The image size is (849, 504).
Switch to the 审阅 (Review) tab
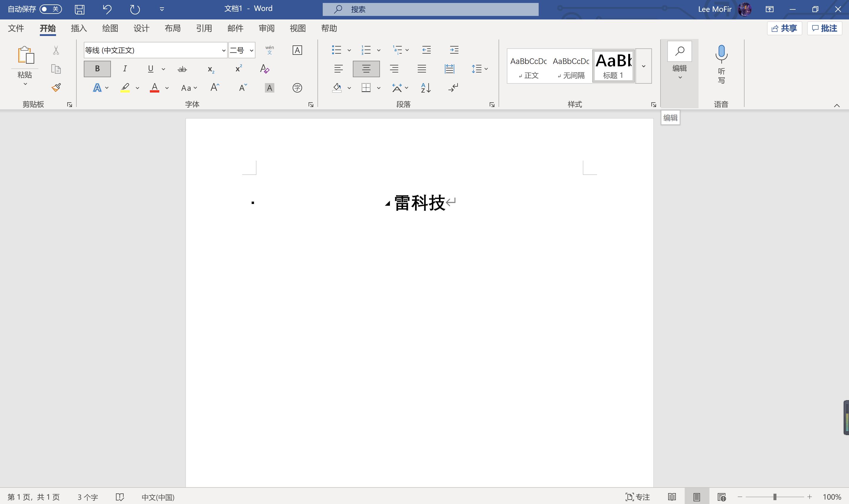tap(266, 28)
